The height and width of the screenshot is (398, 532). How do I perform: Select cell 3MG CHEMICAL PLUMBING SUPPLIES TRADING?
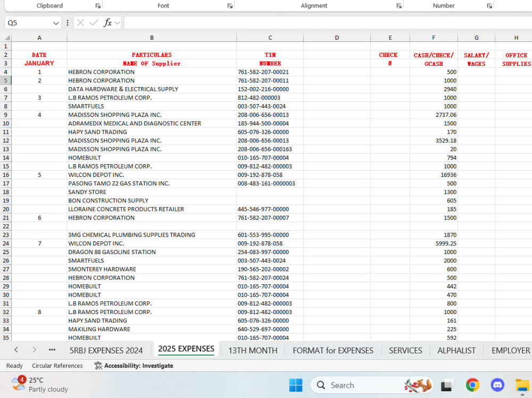(x=152, y=234)
